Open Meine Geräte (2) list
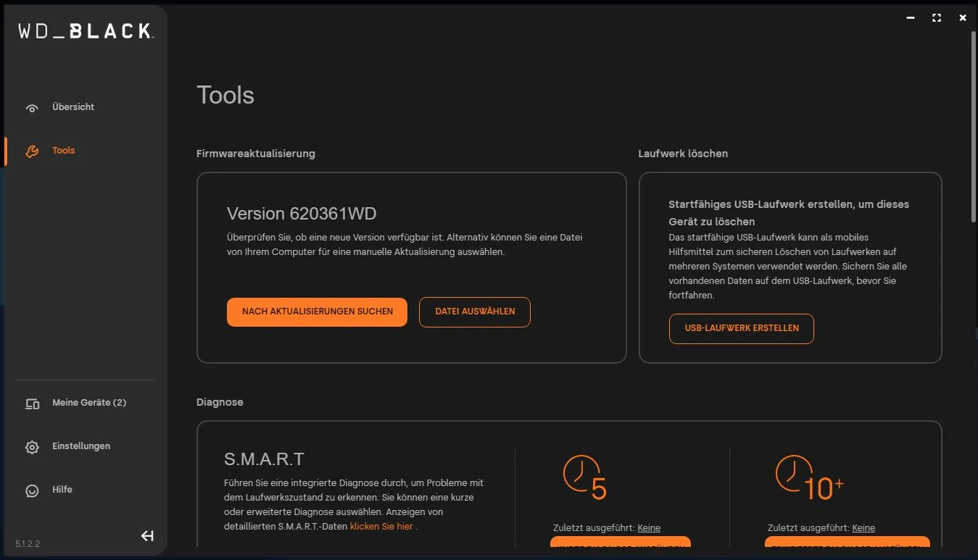 click(89, 403)
